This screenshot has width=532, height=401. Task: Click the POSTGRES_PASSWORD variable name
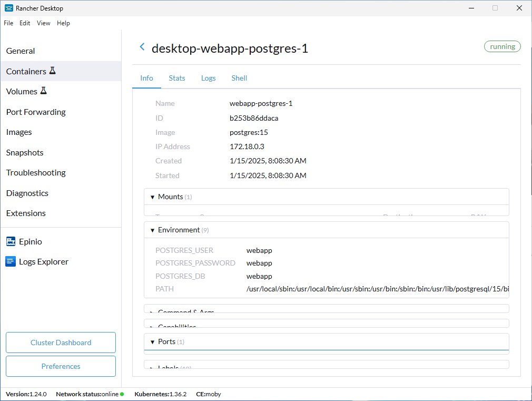click(x=195, y=263)
